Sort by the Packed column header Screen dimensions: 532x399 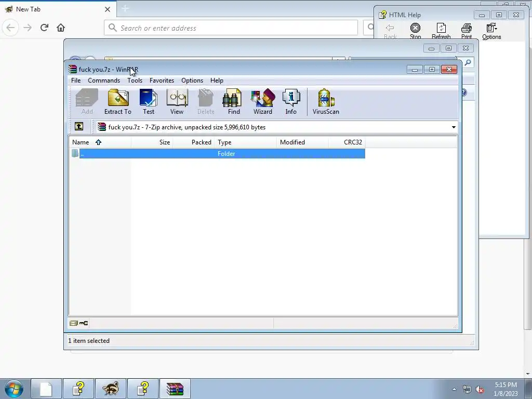194,142
